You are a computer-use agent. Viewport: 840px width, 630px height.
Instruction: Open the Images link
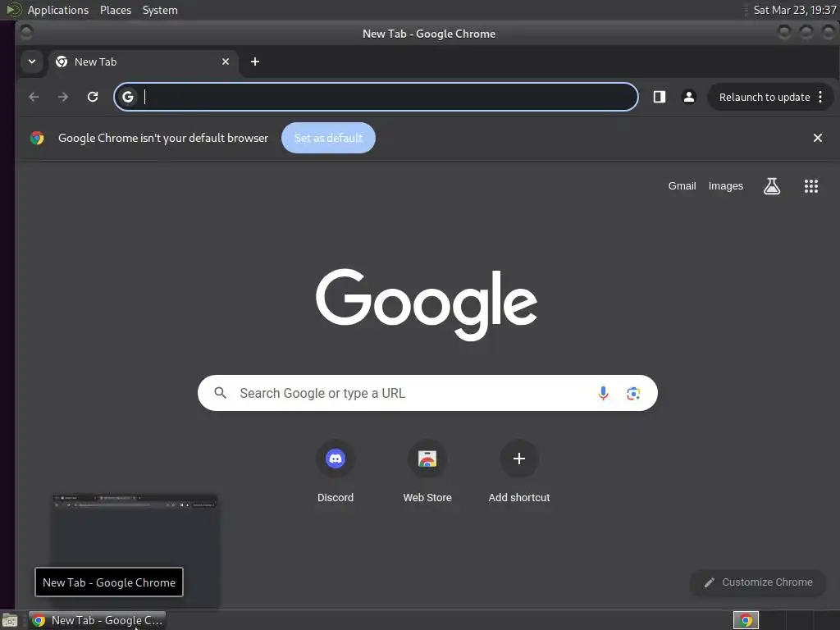click(726, 186)
